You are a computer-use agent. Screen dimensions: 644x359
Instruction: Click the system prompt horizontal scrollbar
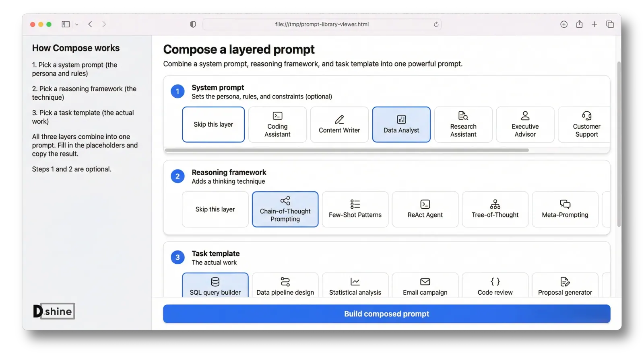[347, 150]
